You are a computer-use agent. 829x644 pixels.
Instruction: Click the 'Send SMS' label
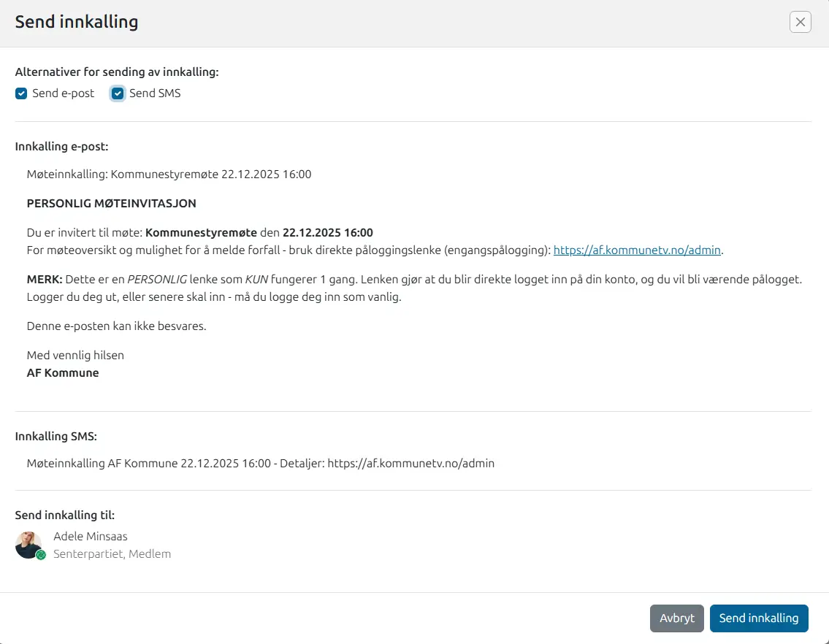tap(155, 93)
